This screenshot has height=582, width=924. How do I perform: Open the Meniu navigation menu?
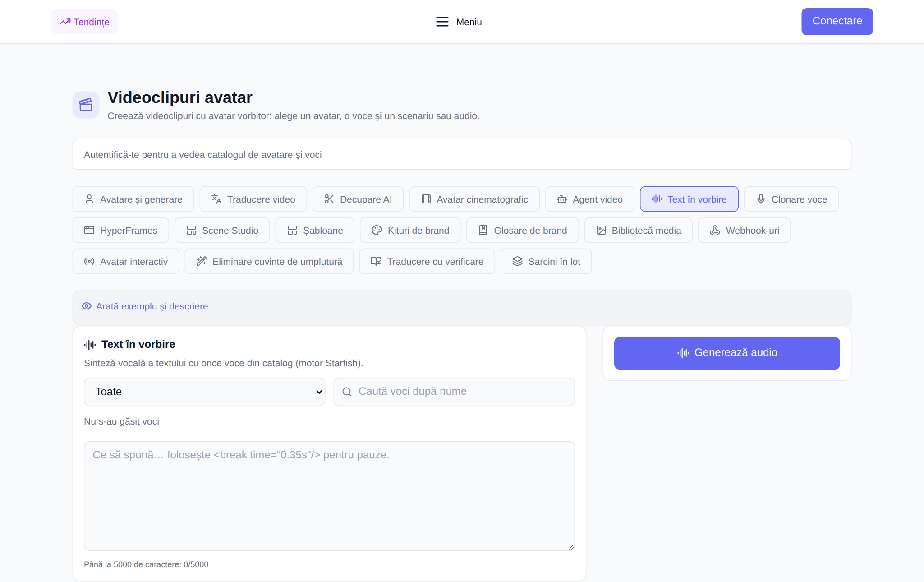pos(459,22)
